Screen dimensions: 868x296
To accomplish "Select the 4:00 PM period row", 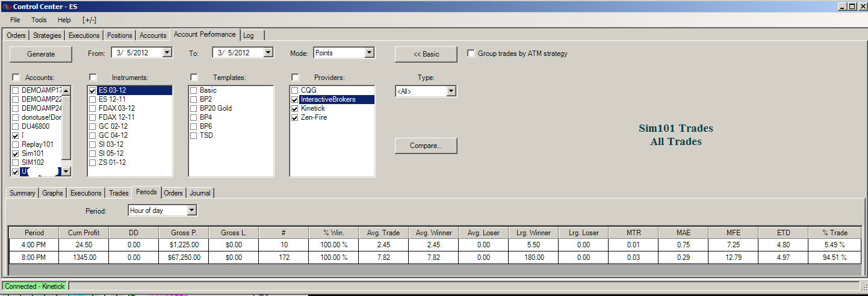I will coord(435,245).
